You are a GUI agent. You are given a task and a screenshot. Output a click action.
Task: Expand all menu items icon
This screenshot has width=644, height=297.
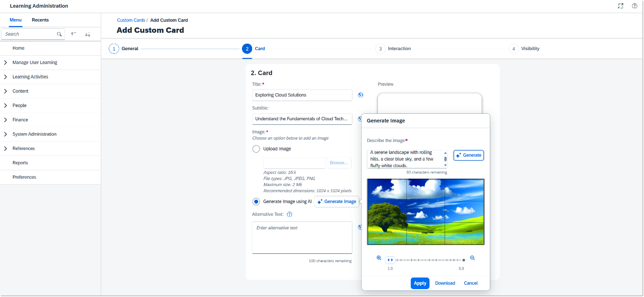point(87,34)
